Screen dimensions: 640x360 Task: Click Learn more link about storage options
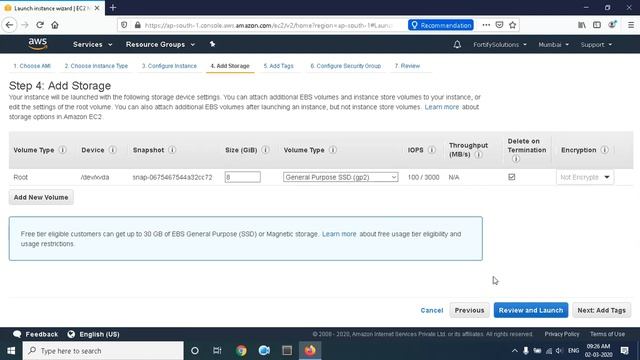coord(442,107)
